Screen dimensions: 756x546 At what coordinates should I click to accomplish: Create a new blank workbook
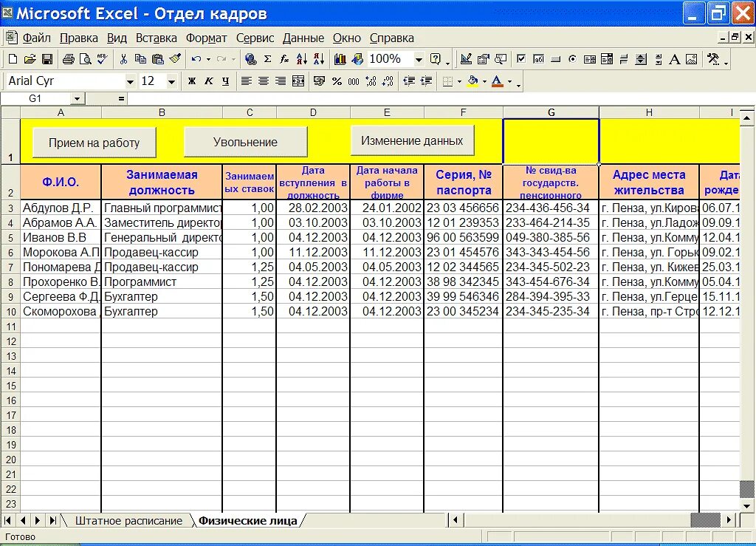coord(13,59)
